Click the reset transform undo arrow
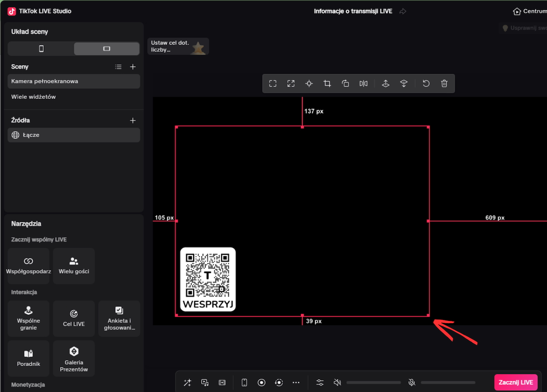This screenshot has height=392, width=547. tap(426, 83)
